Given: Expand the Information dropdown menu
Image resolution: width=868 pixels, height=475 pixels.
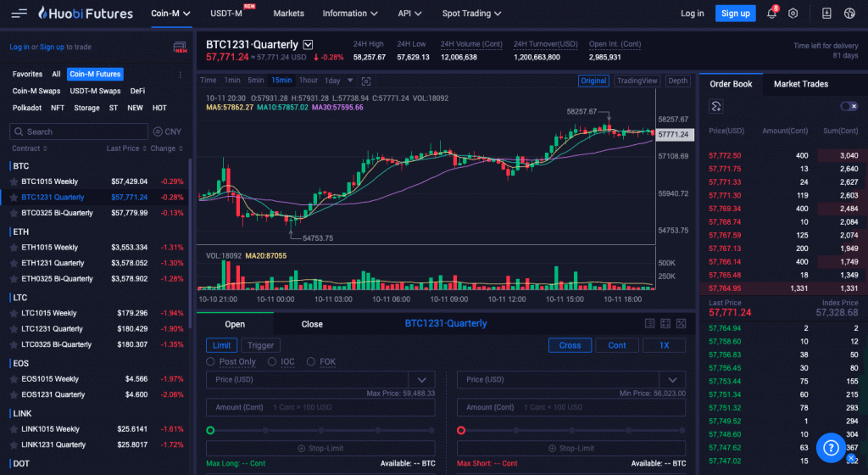Looking at the screenshot, I should click(x=350, y=14).
